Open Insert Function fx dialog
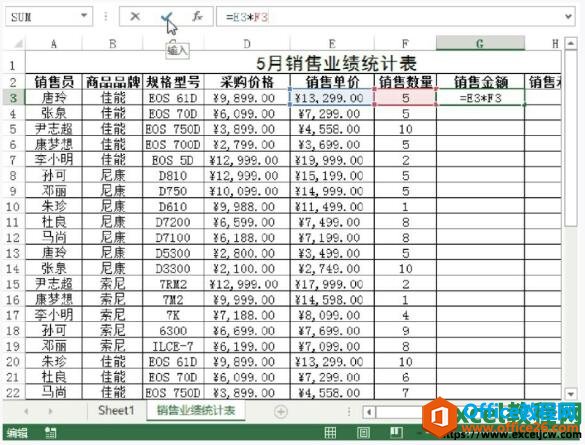Viewport: 585px width, 445px height. tap(197, 16)
